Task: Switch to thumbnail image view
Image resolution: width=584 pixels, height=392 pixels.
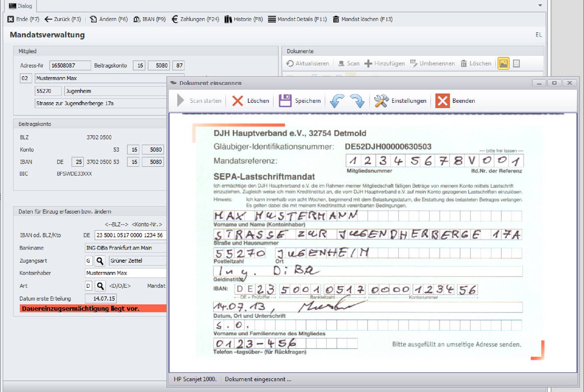Action: click(503, 63)
